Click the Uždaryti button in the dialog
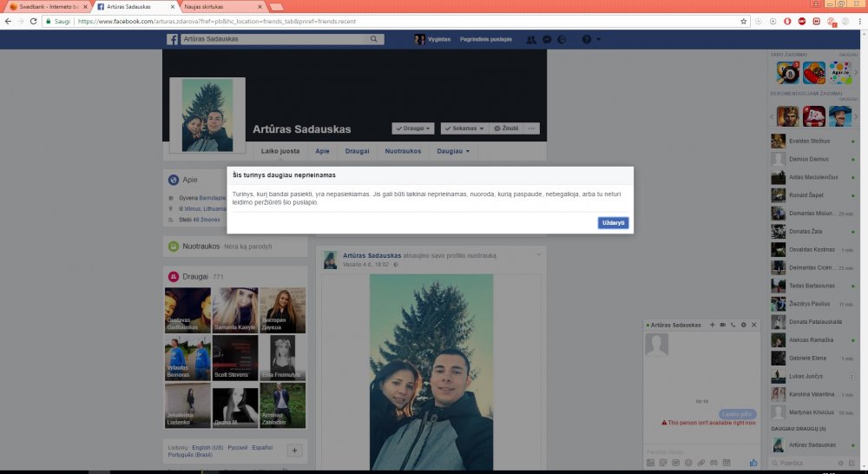Image resolution: width=868 pixels, height=474 pixels. click(613, 222)
